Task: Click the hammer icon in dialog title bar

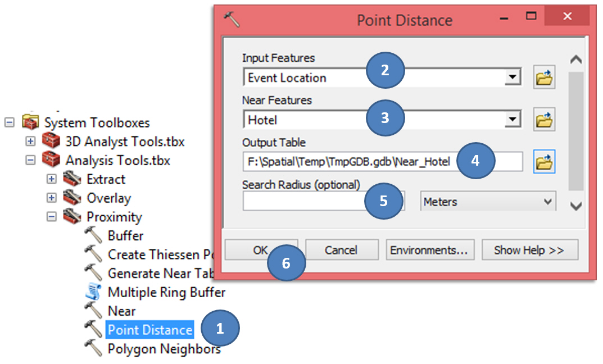Action: point(232,19)
